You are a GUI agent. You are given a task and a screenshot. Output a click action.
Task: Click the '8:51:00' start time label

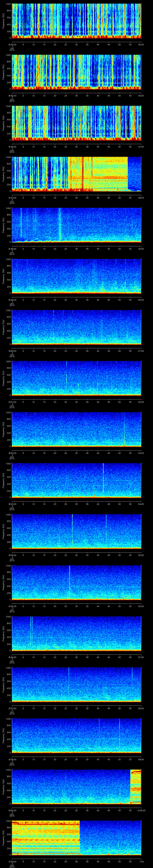[12, 402]
